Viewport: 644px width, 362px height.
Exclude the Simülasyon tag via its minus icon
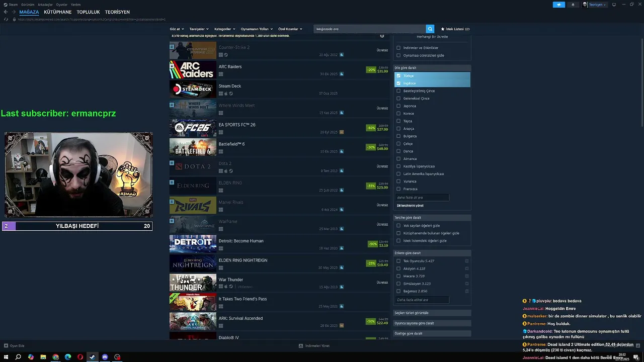[467, 284]
